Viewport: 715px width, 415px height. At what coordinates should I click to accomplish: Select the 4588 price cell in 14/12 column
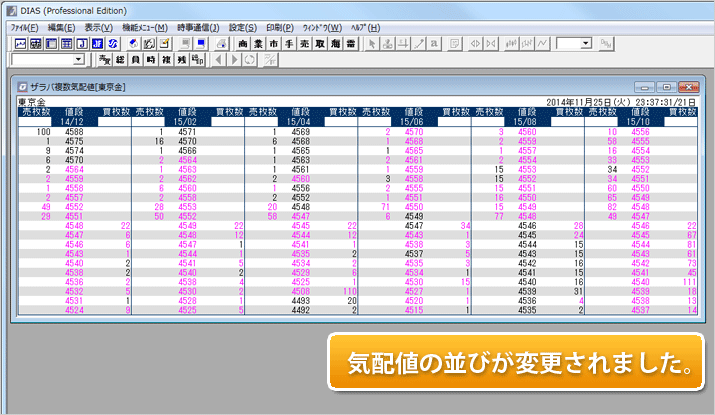tap(74, 132)
